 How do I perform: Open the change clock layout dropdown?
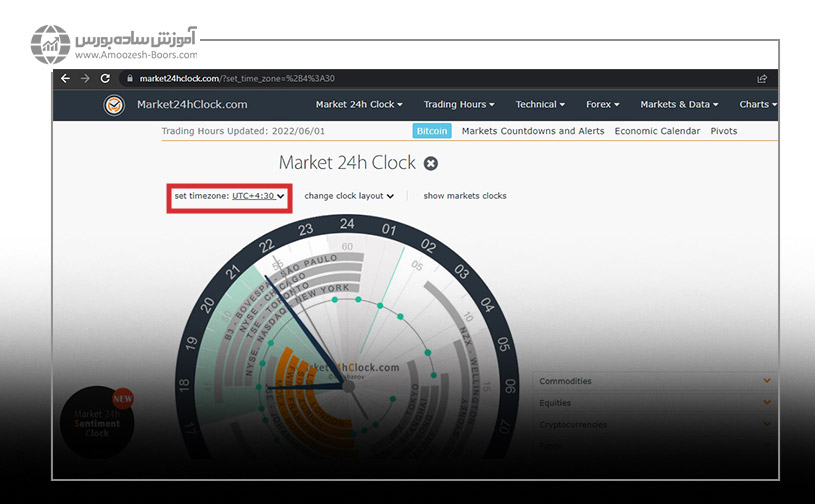(349, 196)
